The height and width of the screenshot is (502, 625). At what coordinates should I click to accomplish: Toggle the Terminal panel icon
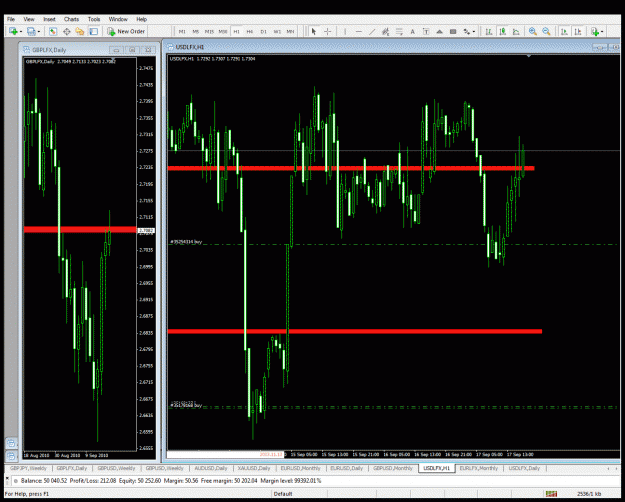93,31
